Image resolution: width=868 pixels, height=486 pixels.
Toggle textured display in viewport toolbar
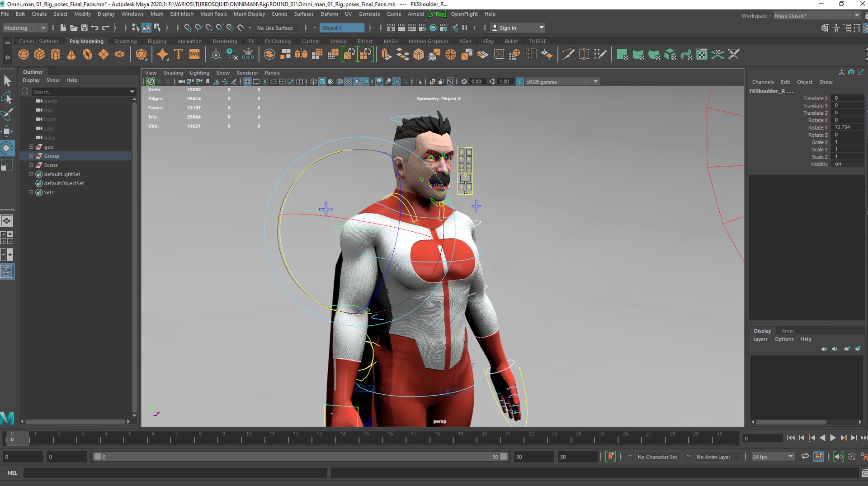[x=348, y=82]
